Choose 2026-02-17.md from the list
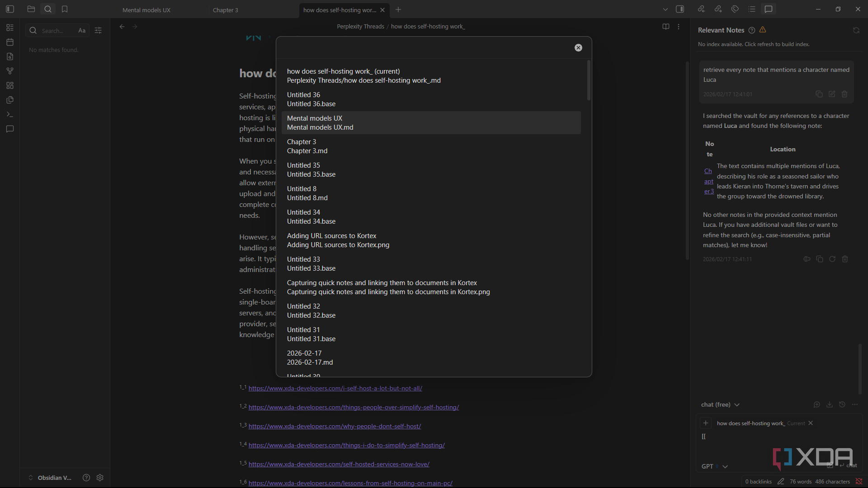Image resolution: width=868 pixels, height=488 pixels. click(x=431, y=358)
